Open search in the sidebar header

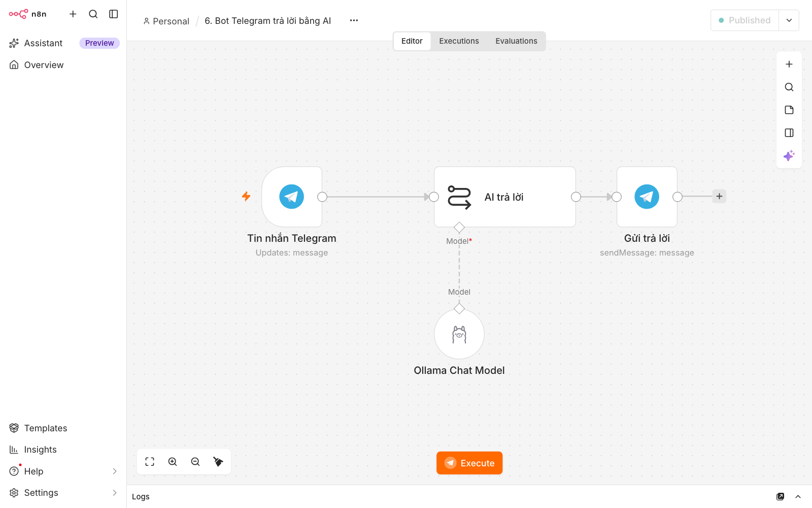coord(93,14)
